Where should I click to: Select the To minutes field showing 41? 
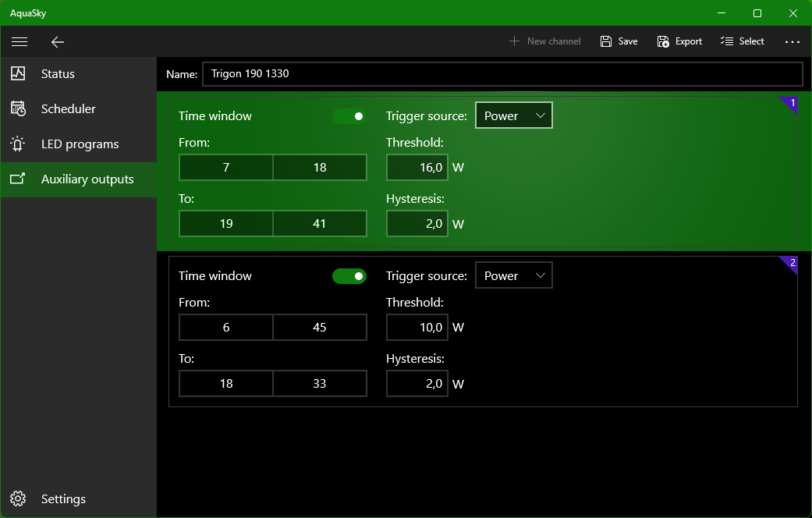pos(320,223)
